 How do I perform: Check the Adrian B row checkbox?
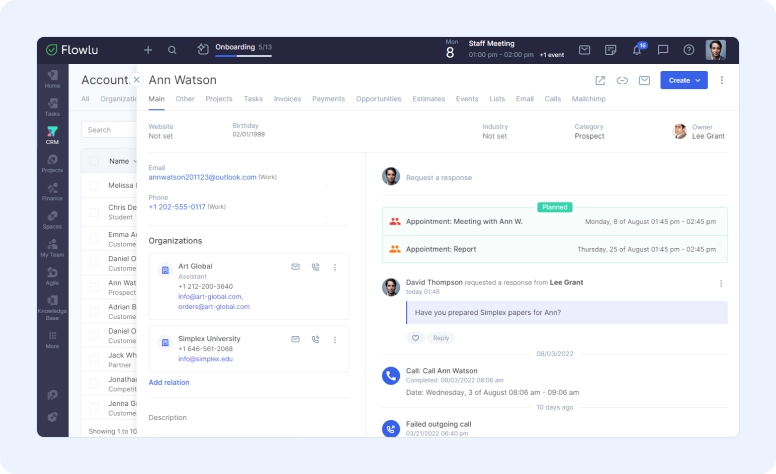[x=94, y=311]
